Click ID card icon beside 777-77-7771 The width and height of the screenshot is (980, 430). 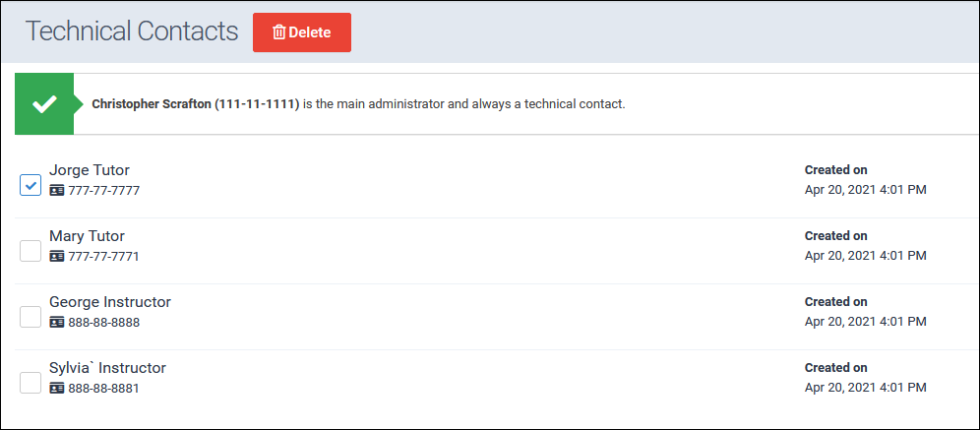coord(57,256)
